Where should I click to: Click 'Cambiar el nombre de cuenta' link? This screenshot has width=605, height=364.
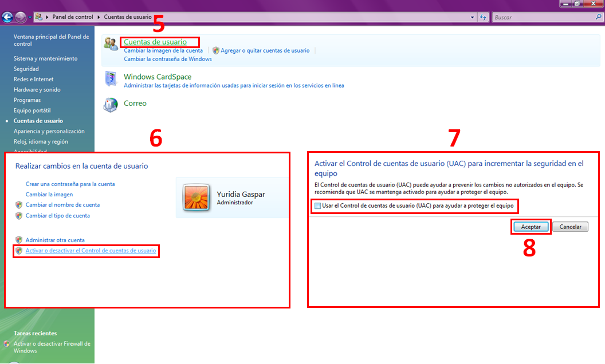[x=62, y=205]
